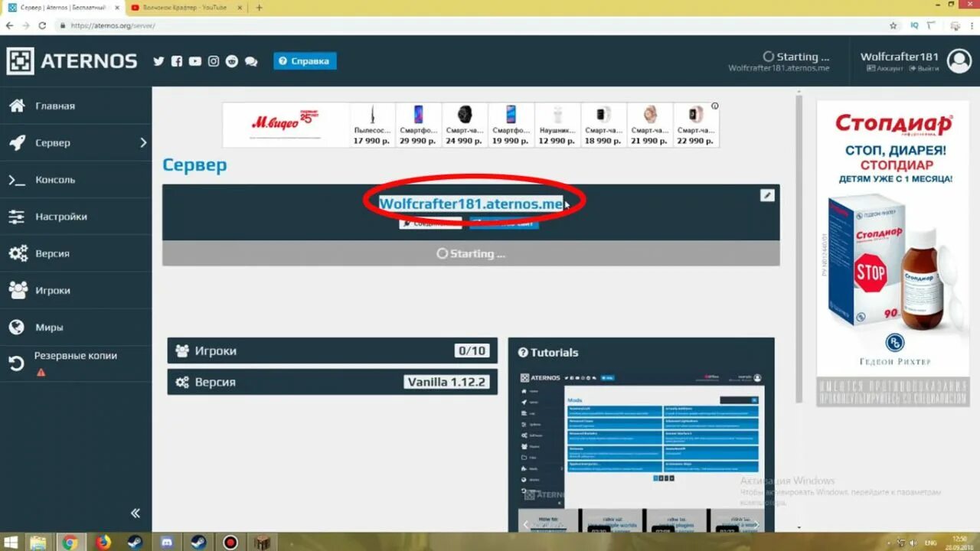Open the Версия Vanilla 1.12.2 panel
Screen dimensions: 980x551
tap(332, 382)
